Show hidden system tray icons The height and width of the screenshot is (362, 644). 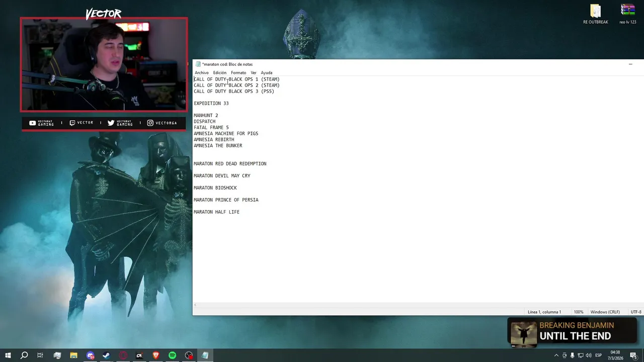(x=556, y=355)
